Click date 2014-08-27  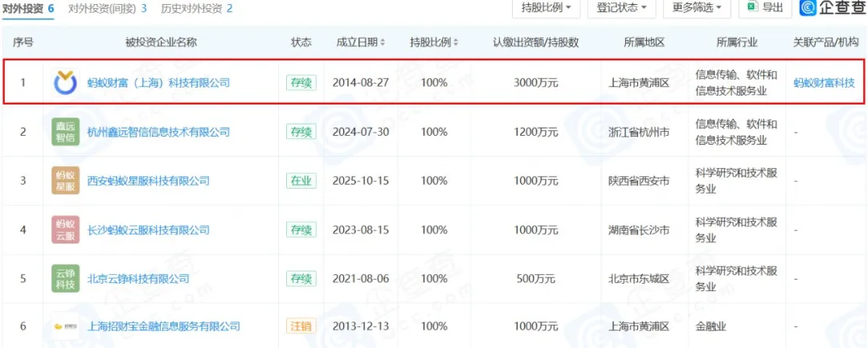(361, 83)
